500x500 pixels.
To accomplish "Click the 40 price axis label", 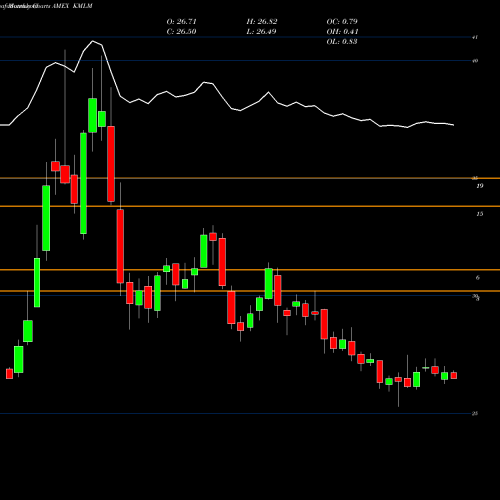I will [x=475, y=61].
